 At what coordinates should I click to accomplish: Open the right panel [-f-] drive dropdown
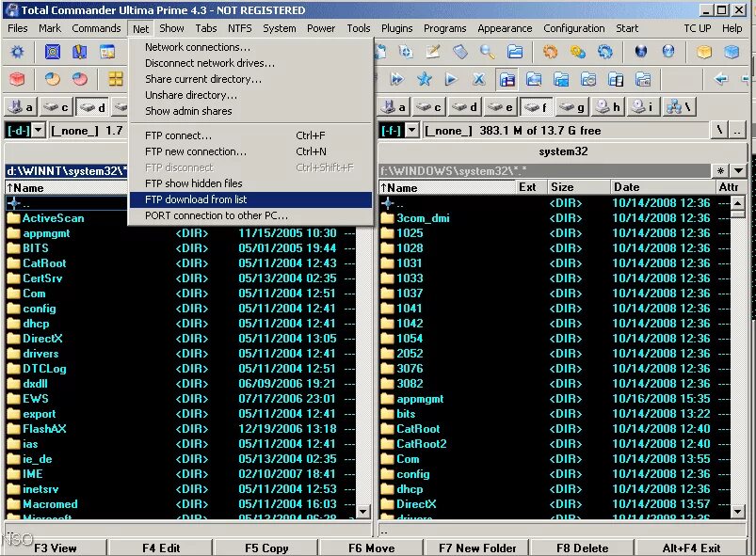tap(411, 130)
